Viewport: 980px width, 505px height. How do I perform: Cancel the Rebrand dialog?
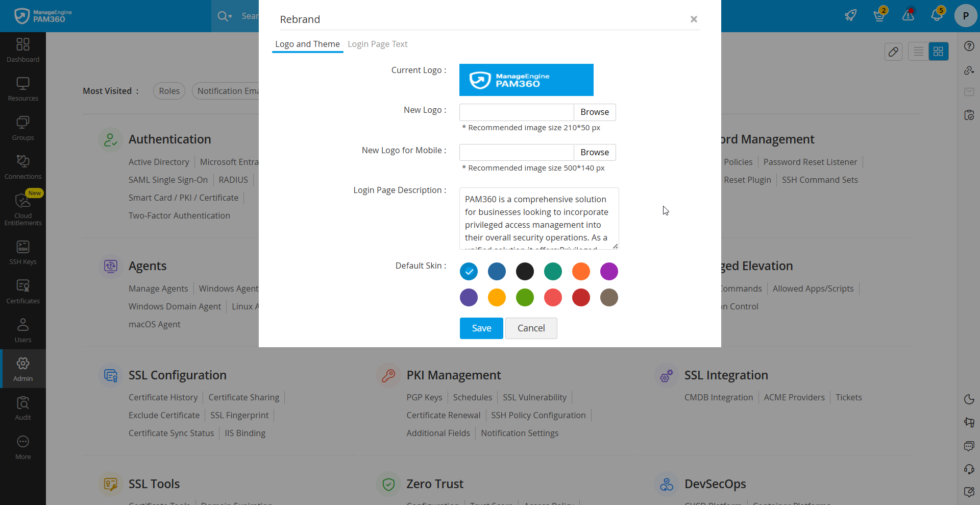click(531, 328)
